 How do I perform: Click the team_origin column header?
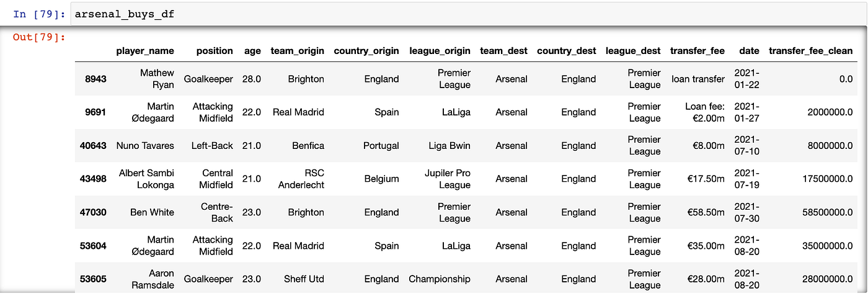297,51
